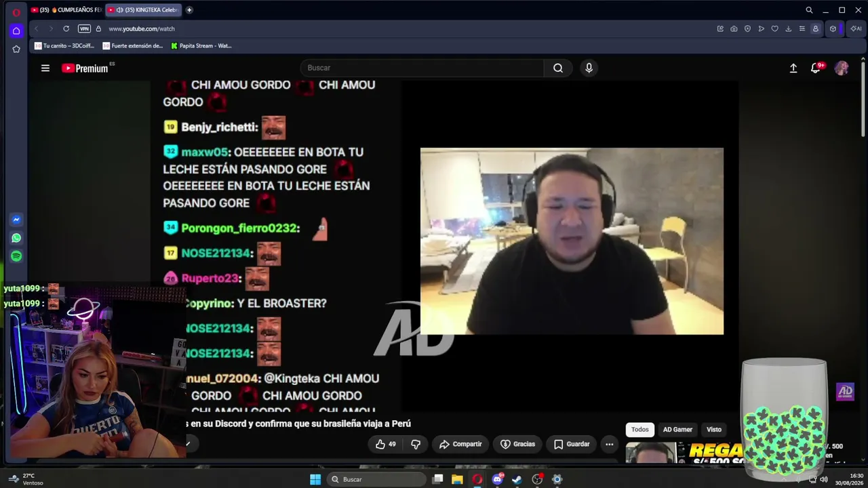This screenshot has height=488, width=868.
Task: Submit search with magnifier button
Action: click(x=558, y=68)
